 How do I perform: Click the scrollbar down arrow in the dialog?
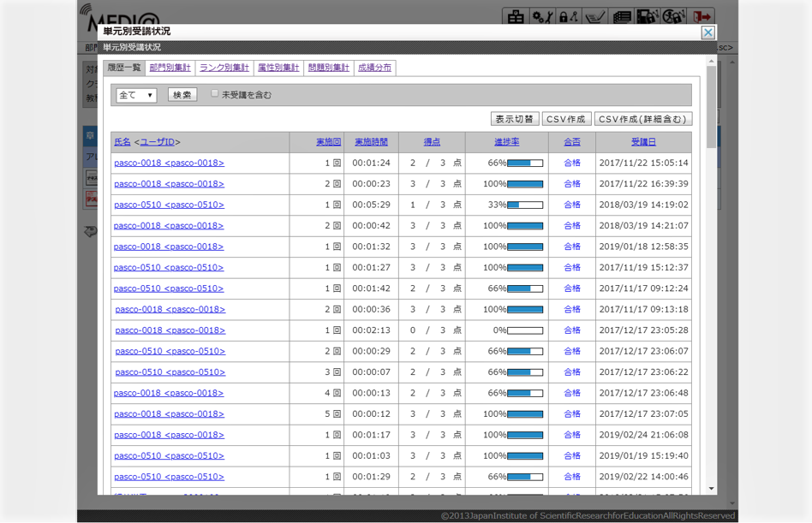[711, 489]
